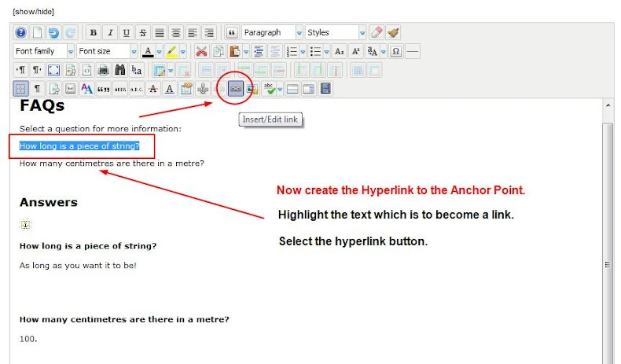The height and width of the screenshot is (364, 621).
Task: Click the editor scrollbar up arrow
Action: pos(608,105)
